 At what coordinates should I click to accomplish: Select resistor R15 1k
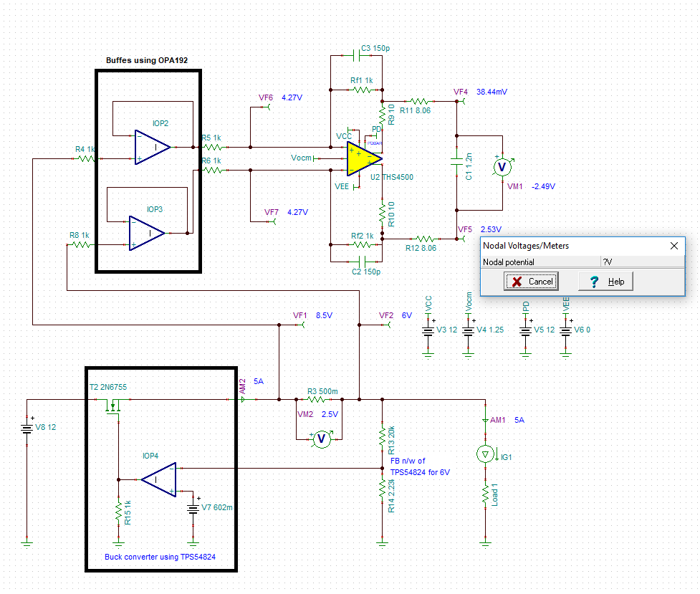pos(118,512)
